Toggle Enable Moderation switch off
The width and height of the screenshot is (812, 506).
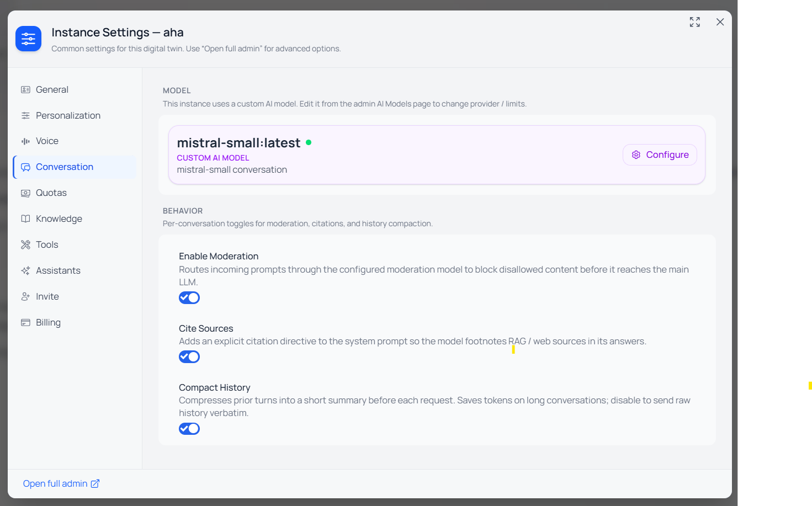click(x=189, y=298)
